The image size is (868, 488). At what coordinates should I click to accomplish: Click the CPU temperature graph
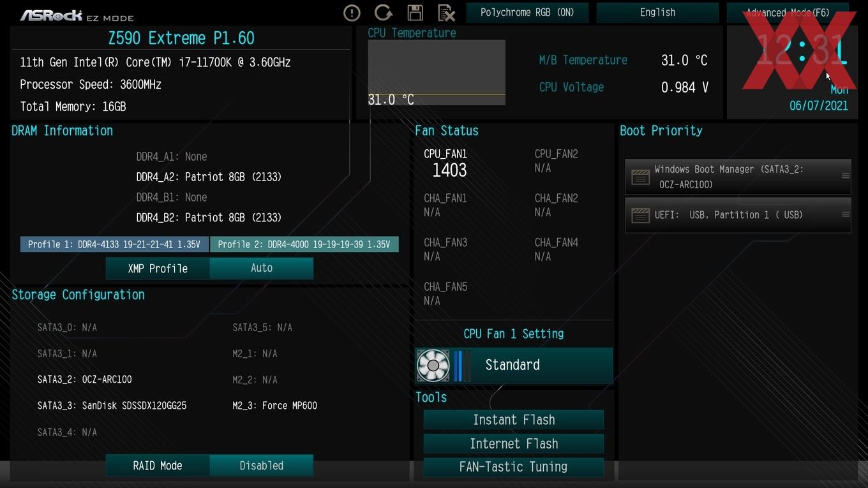tap(437, 72)
